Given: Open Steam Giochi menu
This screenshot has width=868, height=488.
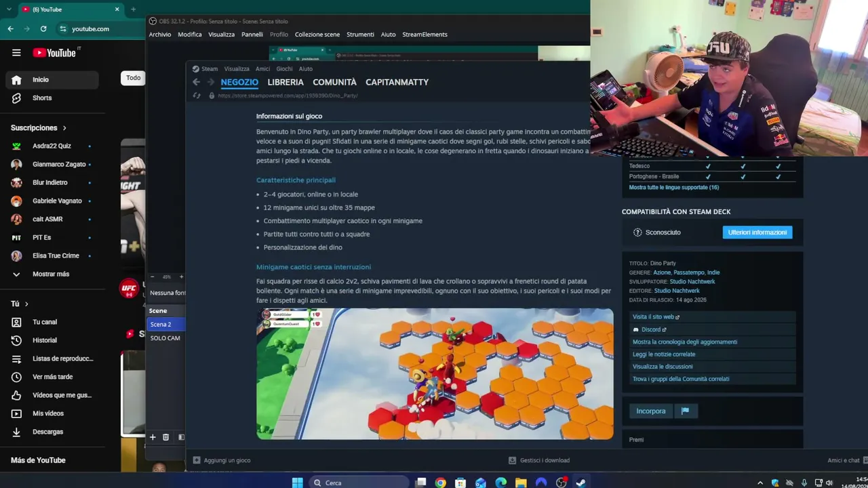Looking at the screenshot, I should coord(284,68).
